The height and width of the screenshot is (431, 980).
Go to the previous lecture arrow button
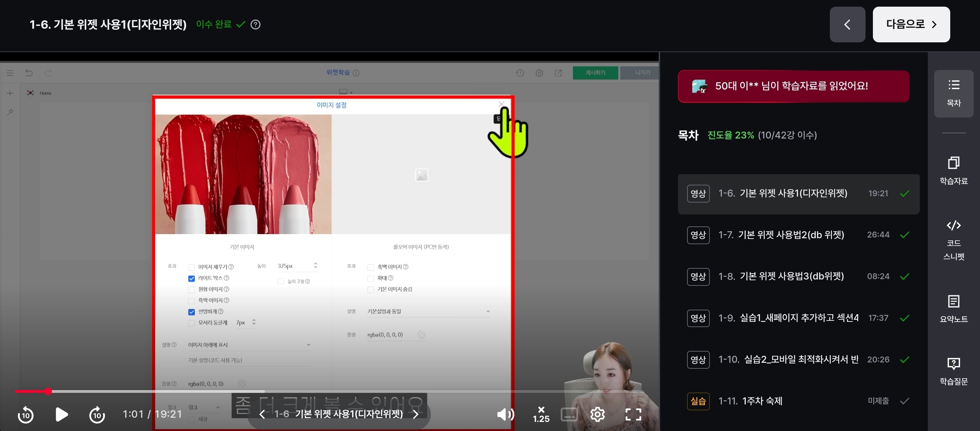(x=847, y=24)
